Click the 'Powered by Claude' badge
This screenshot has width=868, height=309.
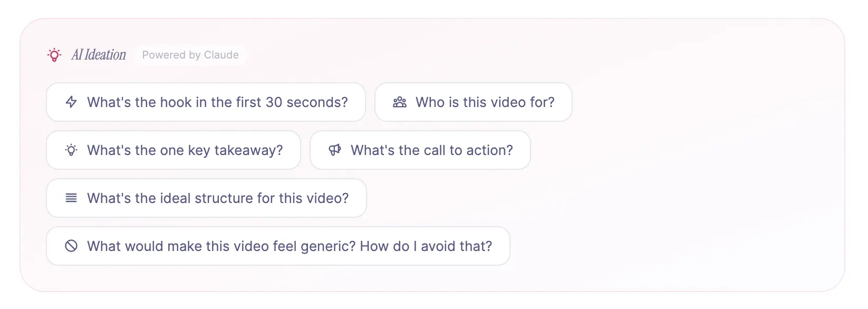point(190,54)
